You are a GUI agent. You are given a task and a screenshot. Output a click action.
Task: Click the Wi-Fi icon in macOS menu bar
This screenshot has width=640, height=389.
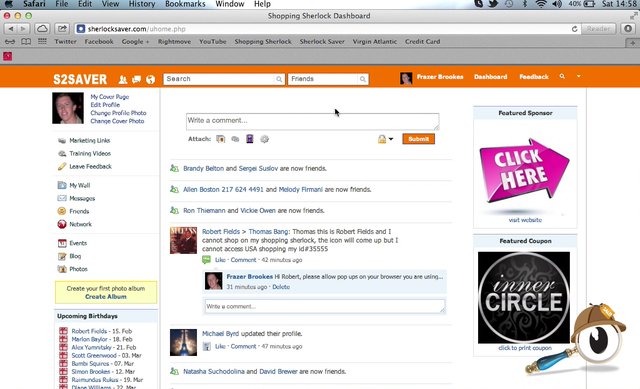[x=541, y=4]
